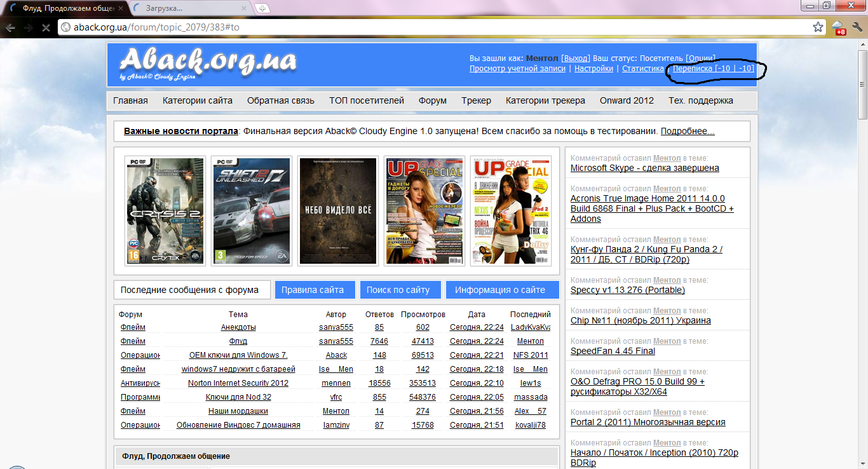Open the wrench settings menu
The height and width of the screenshot is (469, 868).
[x=856, y=27]
